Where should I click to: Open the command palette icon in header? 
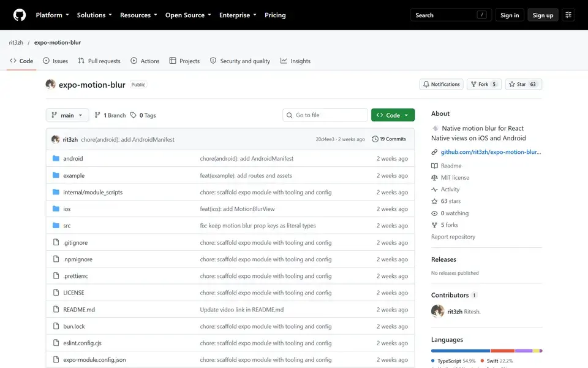pos(568,15)
